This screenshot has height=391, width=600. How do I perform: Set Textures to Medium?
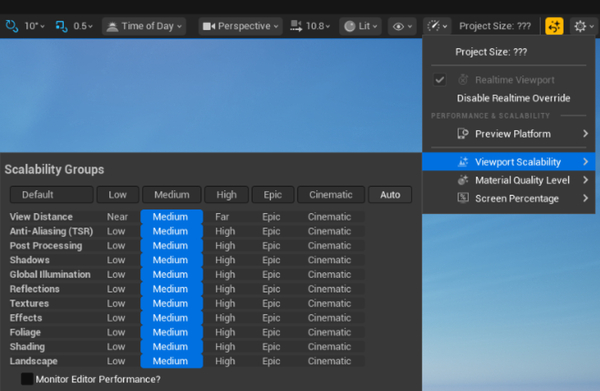pos(170,303)
